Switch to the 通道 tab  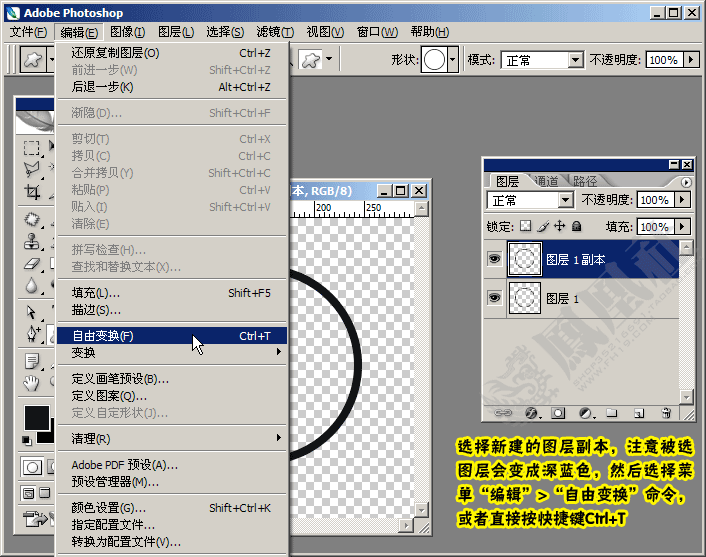pyautogui.click(x=546, y=181)
